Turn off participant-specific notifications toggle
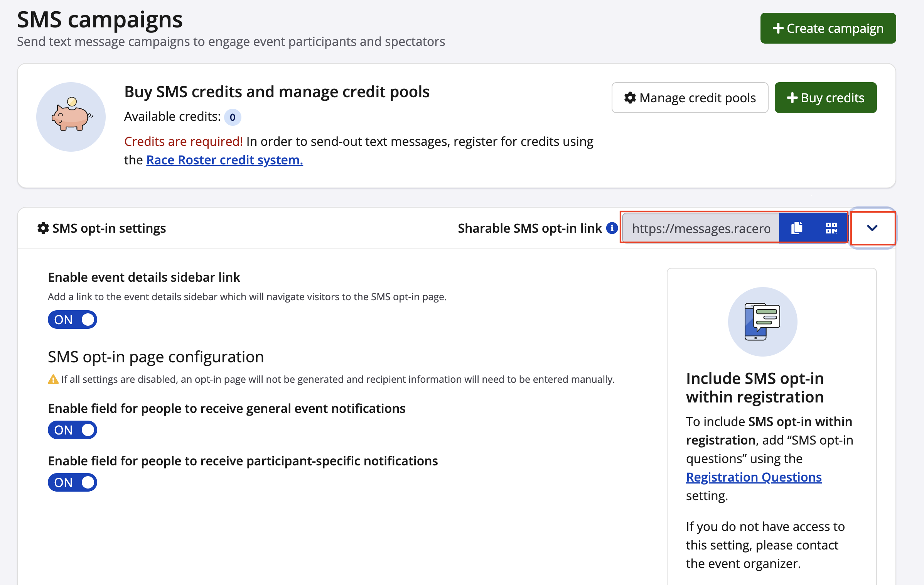Image resolution: width=924 pixels, height=585 pixels. 73,482
